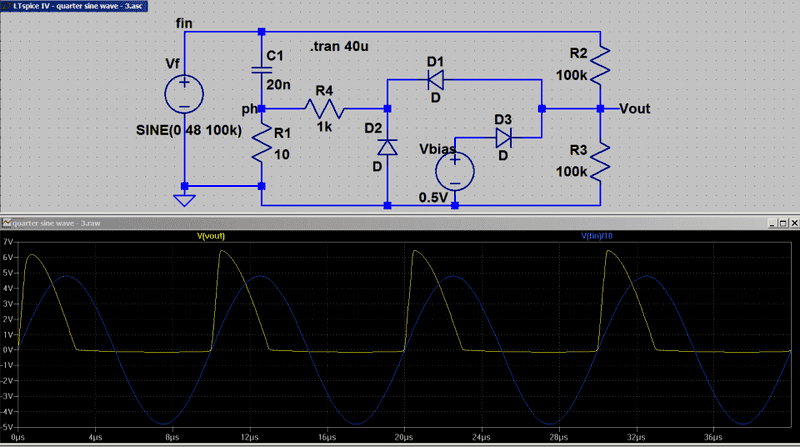800x447 pixels.
Task: Close the waveform pane
Action: [794, 223]
